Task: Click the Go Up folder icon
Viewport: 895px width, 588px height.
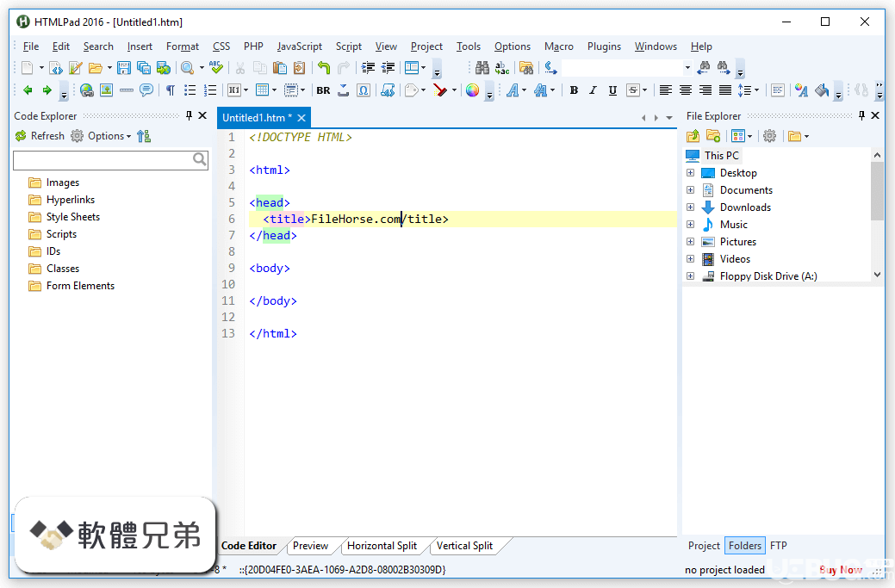Action: point(693,136)
